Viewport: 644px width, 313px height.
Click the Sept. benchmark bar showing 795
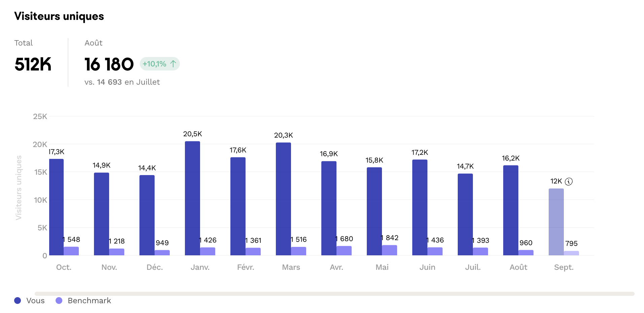tap(571, 253)
